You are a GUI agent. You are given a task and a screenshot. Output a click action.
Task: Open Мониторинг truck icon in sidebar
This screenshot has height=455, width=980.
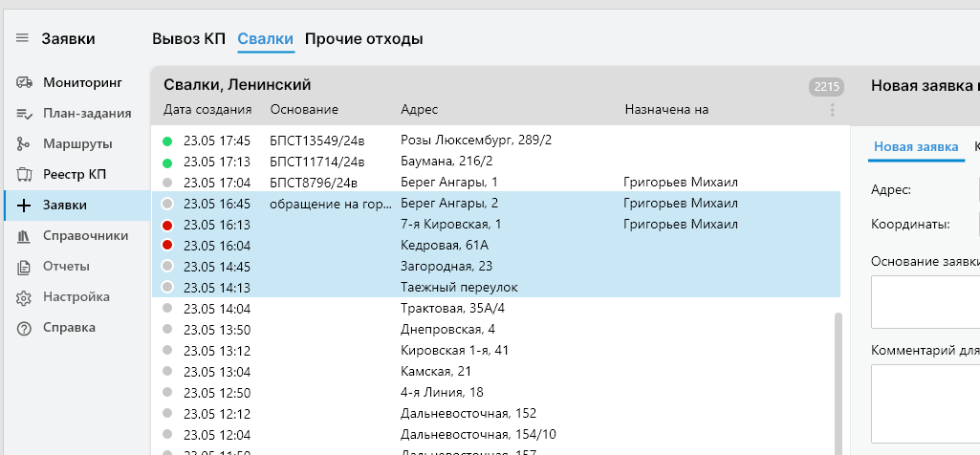[x=25, y=82]
